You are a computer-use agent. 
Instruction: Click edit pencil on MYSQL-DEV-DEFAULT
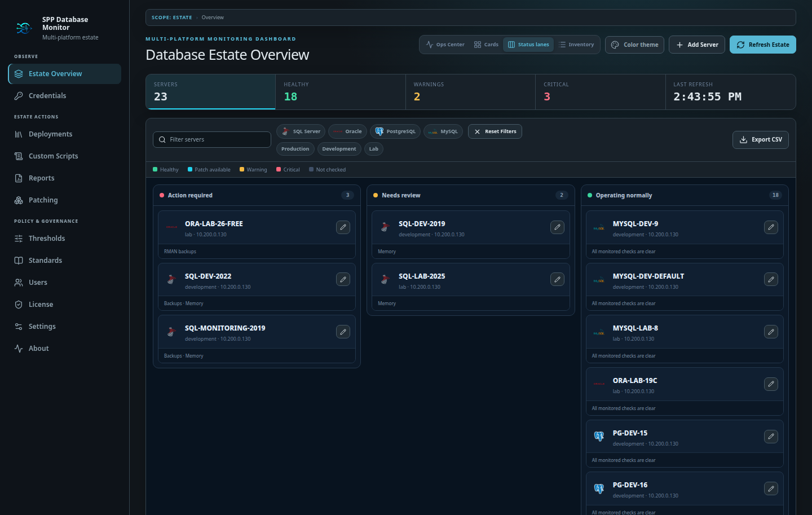coord(771,279)
